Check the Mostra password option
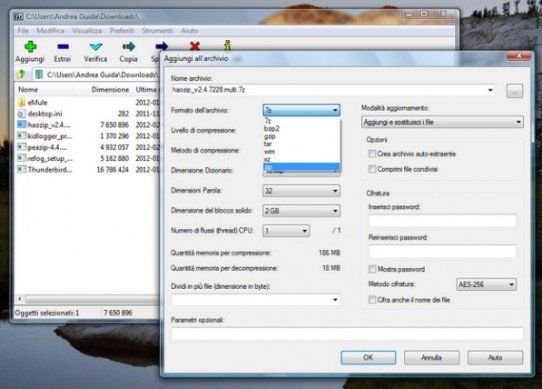The height and width of the screenshot is (389, 542). [372, 269]
